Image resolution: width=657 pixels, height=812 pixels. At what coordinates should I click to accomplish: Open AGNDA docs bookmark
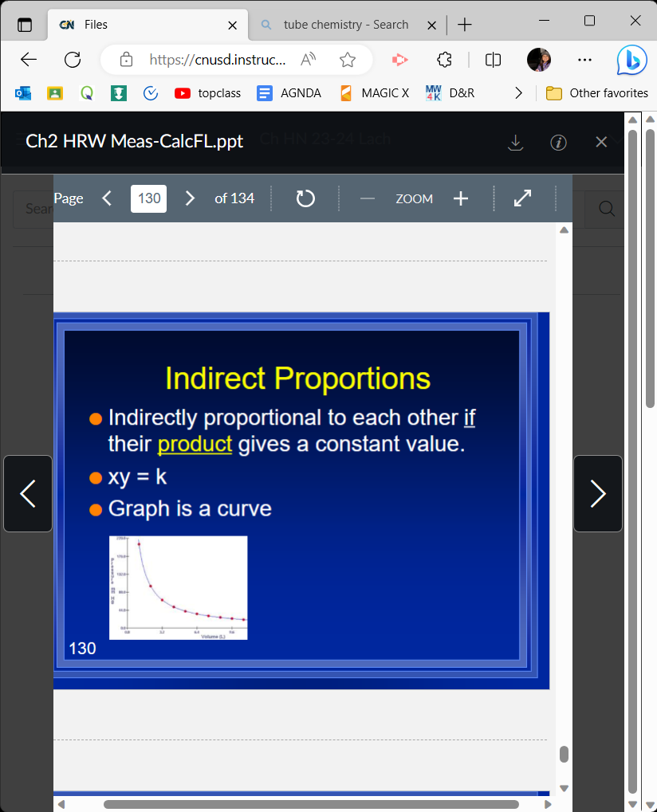[x=289, y=93]
